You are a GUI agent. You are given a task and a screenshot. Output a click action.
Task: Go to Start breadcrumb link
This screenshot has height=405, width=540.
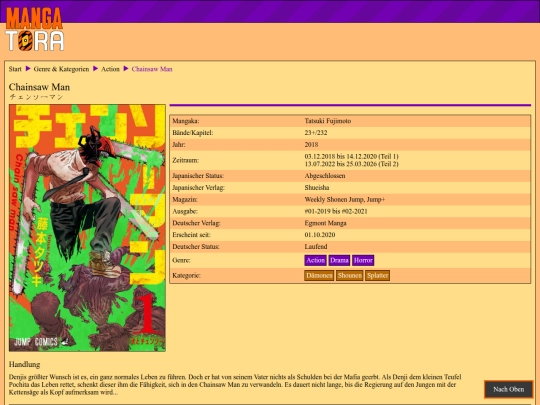(x=15, y=69)
